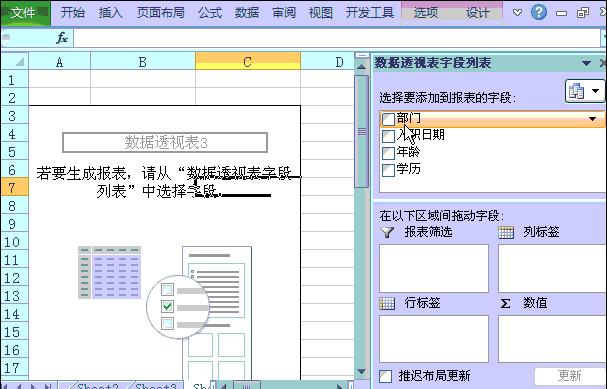Switch to the 插入 ribbon tab
This screenshot has width=607, height=389.
(111, 13)
